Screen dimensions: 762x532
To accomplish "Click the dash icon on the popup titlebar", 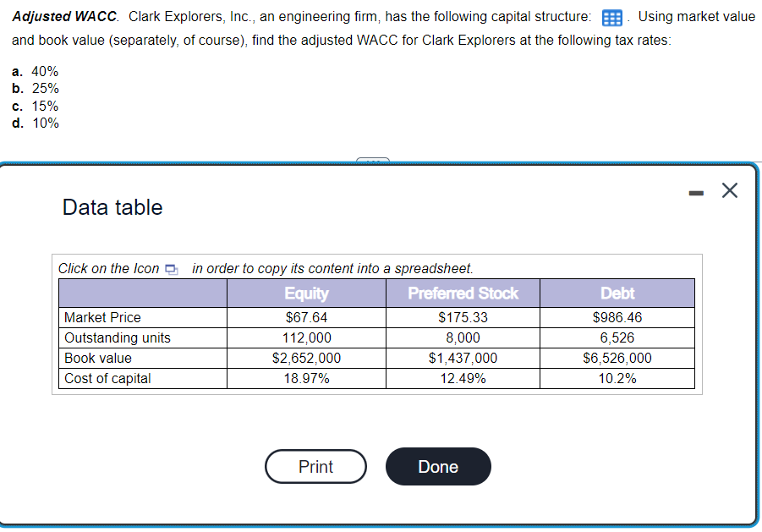I will (x=695, y=191).
